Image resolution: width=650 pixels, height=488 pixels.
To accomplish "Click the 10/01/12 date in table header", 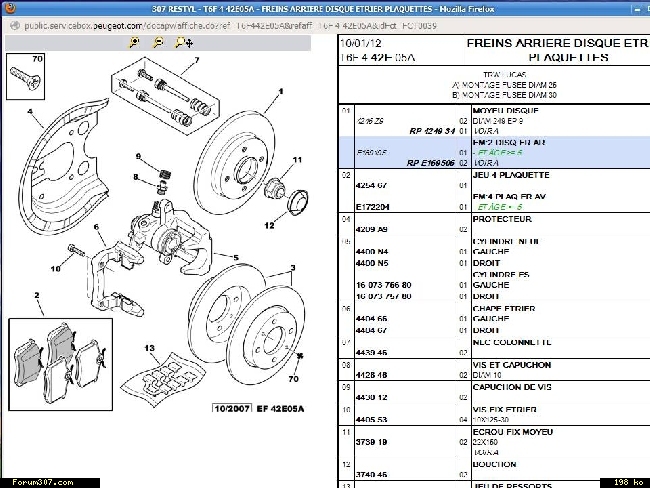I will [361, 43].
